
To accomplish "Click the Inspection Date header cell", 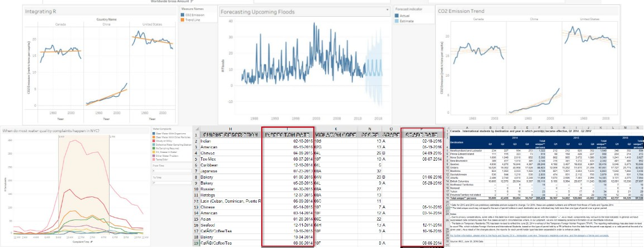I will pyautogui.click(x=288, y=135).
